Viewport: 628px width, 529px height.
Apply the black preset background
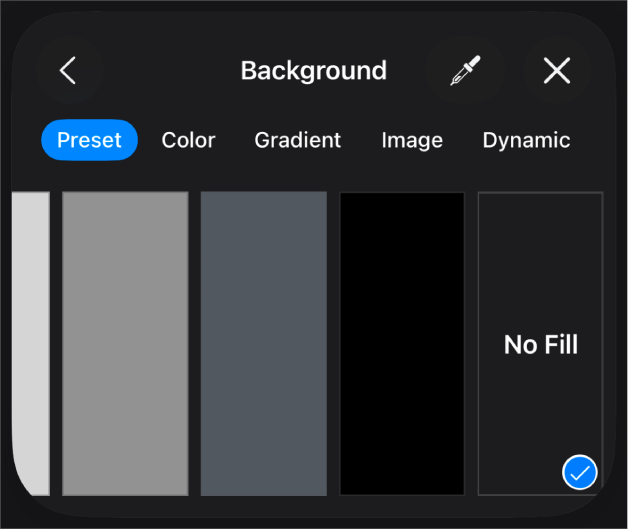coord(402,343)
